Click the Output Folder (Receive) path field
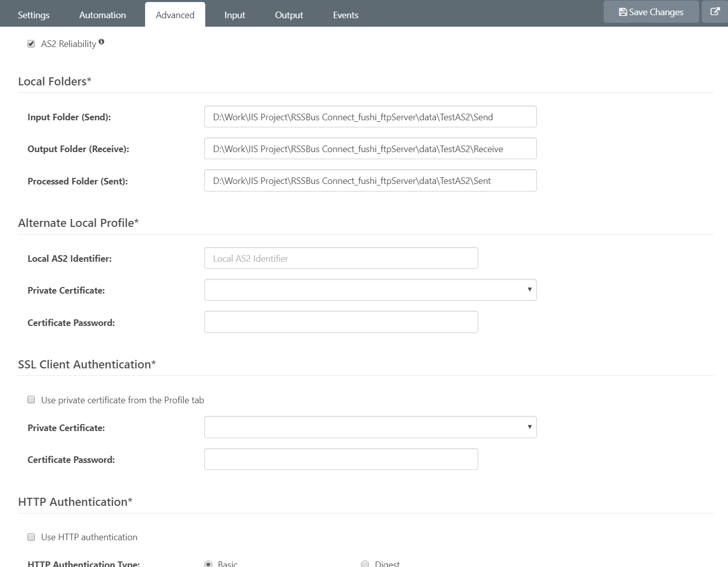This screenshot has width=728, height=567. tap(371, 149)
